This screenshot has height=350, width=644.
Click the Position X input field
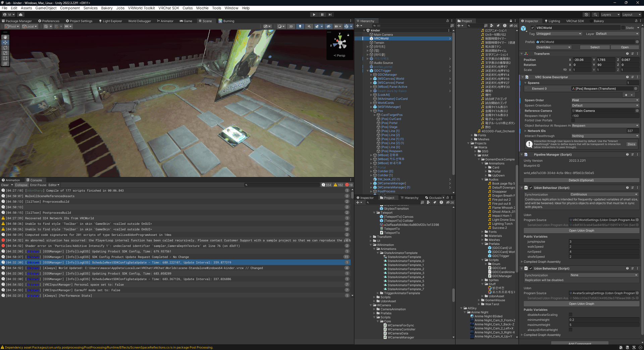582,60
